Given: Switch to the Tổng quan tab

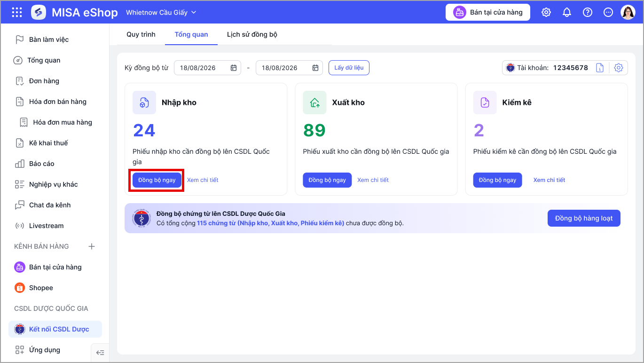Looking at the screenshot, I should click(x=191, y=34).
